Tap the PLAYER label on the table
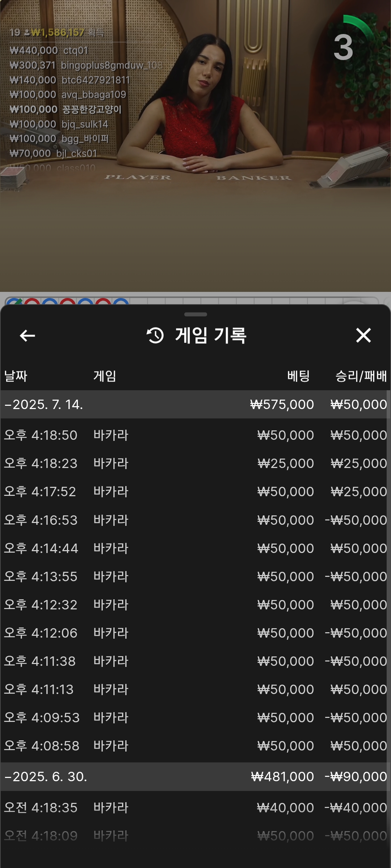Viewport: 391px width, 868px height. 138,177
